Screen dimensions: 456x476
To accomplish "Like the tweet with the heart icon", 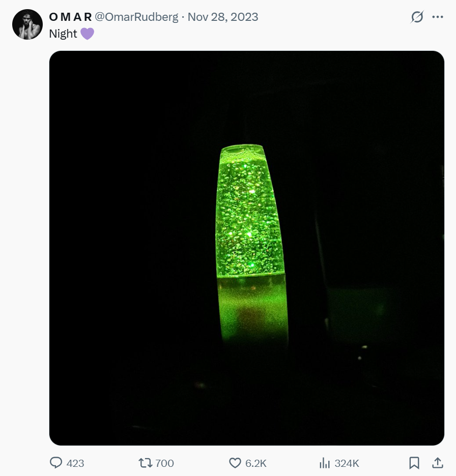I will [235, 463].
